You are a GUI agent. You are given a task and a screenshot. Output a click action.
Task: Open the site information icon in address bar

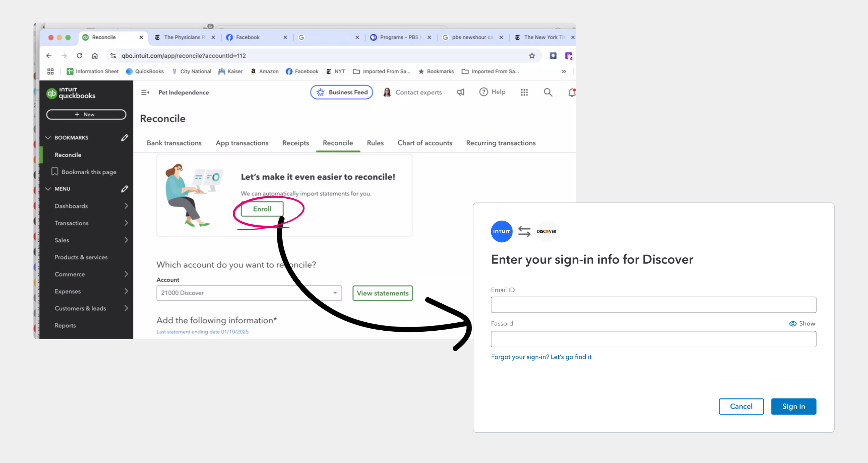point(113,56)
